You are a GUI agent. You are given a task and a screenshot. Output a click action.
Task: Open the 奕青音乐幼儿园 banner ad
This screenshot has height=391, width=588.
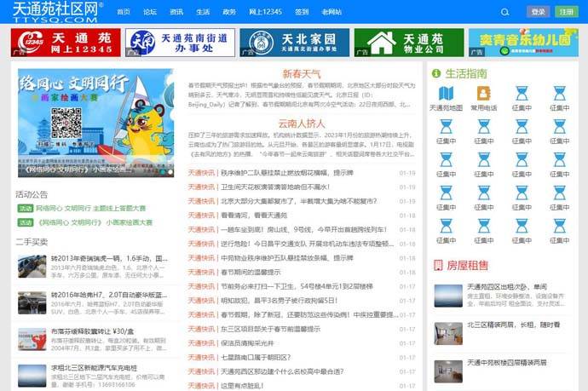(x=523, y=43)
